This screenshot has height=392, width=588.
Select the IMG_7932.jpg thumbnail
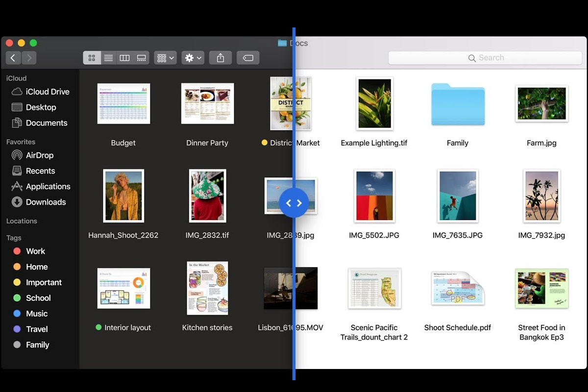point(541,196)
